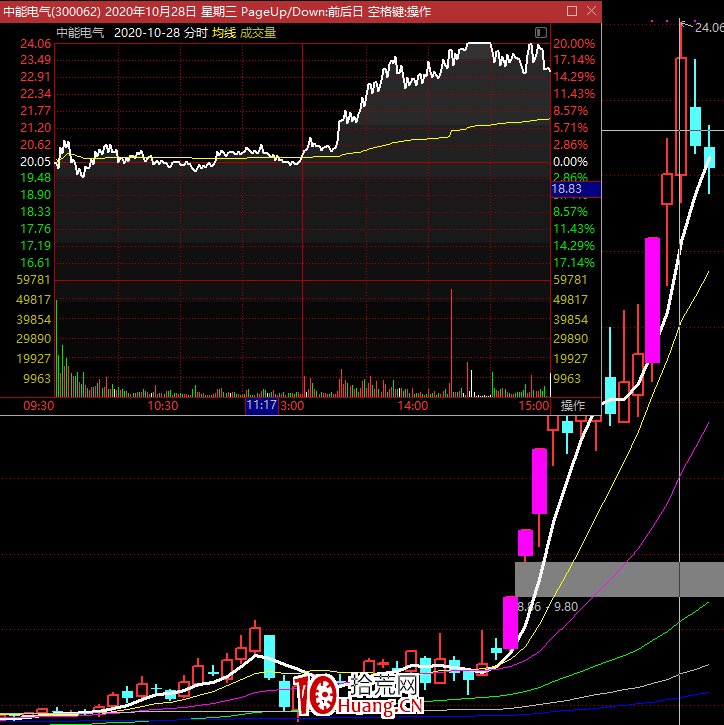Viewport: 724px width, 725px height.
Task: Click the green 17.19 price axis label
Action: click(36, 246)
